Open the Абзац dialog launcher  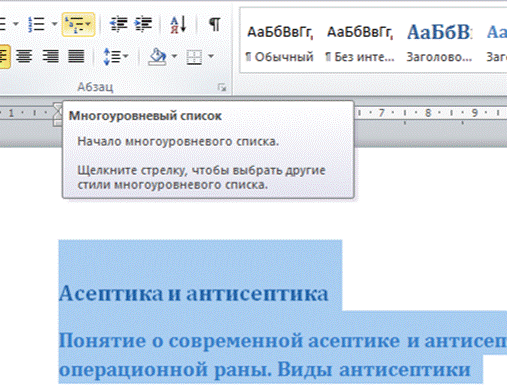point(222,88)
